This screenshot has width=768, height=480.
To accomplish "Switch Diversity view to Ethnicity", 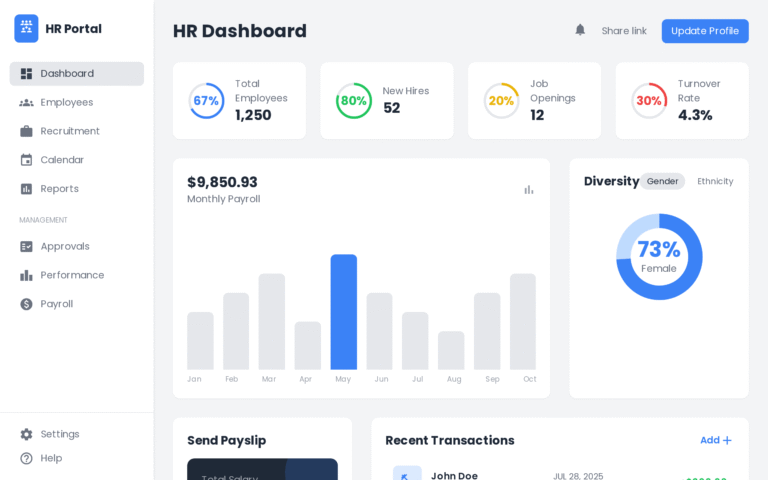I will (715, 181).
